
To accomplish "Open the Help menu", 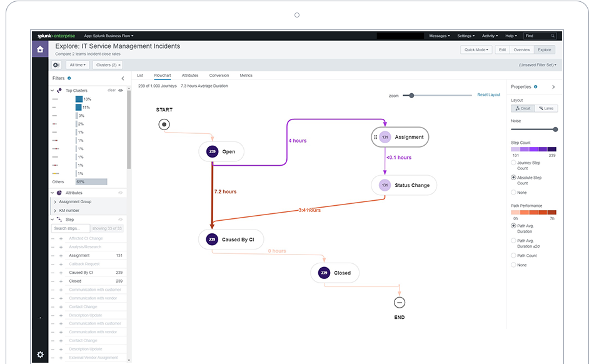I will tap(511, 36).
